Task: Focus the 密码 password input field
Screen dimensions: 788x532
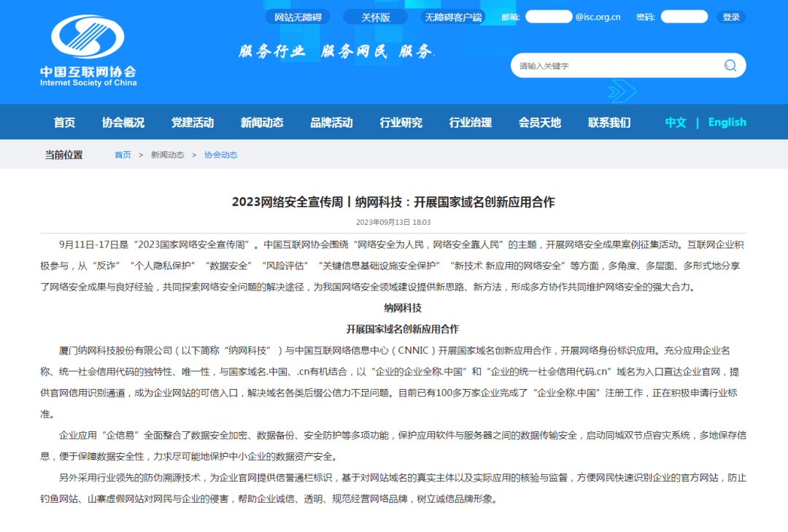Action: [x=684, y=17]
